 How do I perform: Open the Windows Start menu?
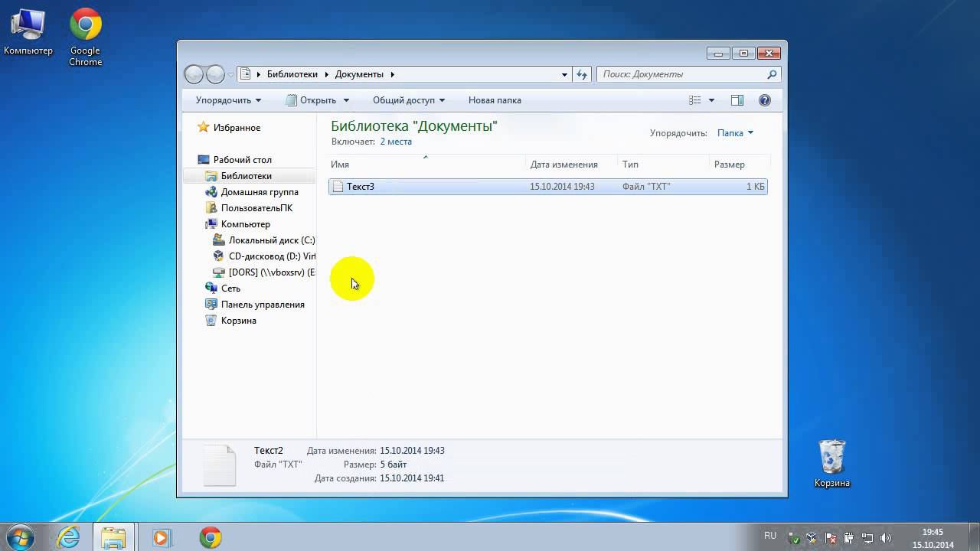point(20,537)
